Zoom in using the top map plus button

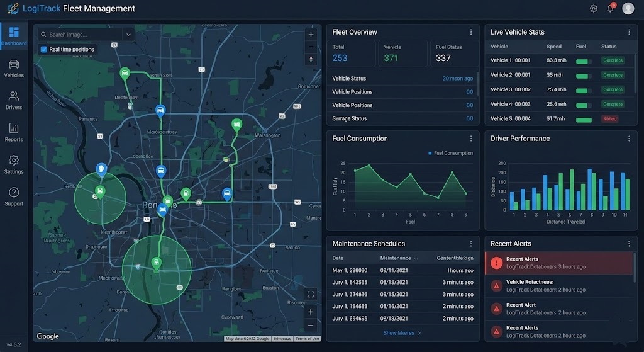pos(310,35)
